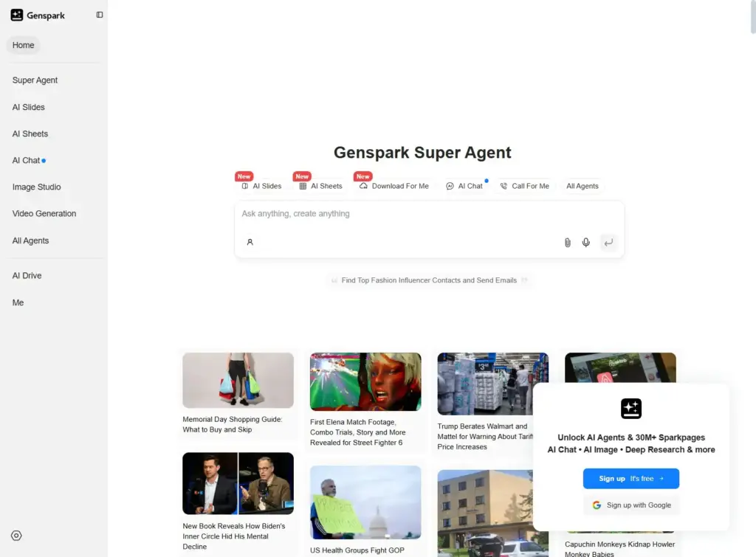756x557 pixels.
Task: Select the Call For Me chip
Action: point(525,186)
